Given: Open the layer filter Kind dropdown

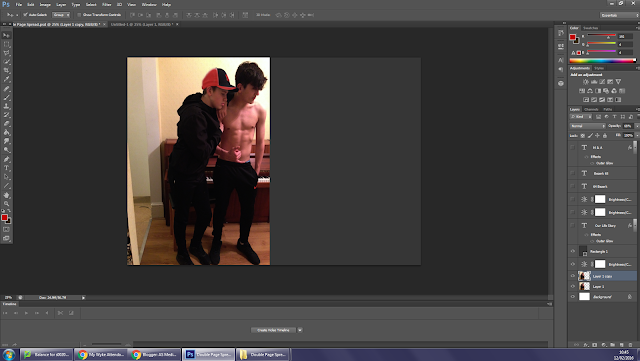Looking at the screenshot, I should click(581, 117).
